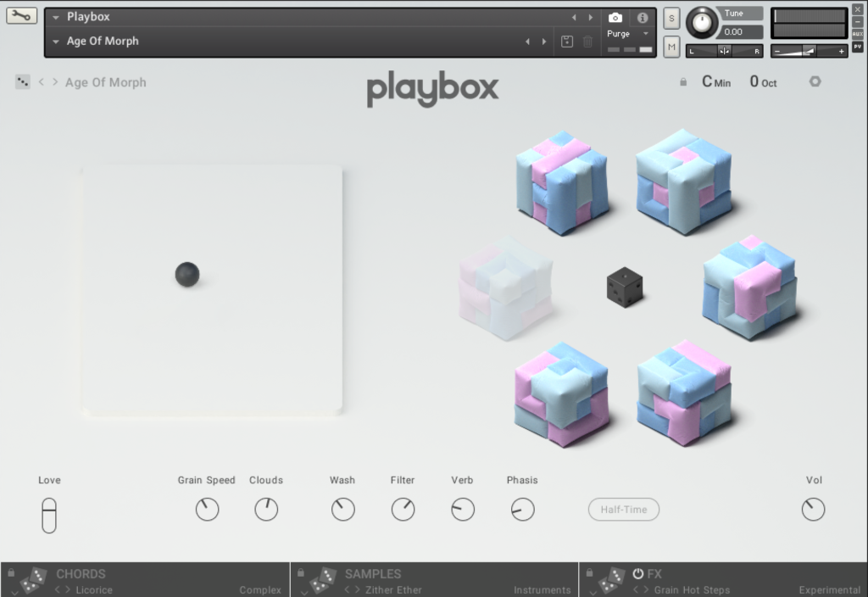Expand the FX panel chevron
Screen dimensions: 868x597
click(x=593, y=593)
